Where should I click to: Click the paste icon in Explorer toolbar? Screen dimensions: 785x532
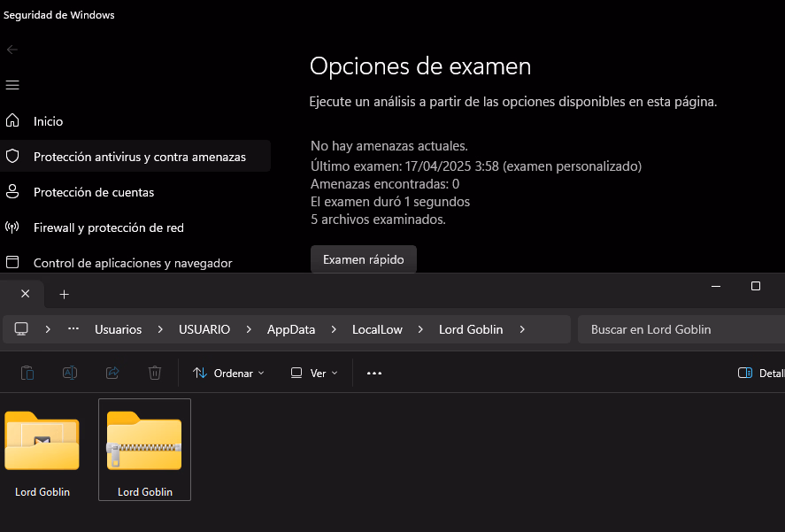27,374
